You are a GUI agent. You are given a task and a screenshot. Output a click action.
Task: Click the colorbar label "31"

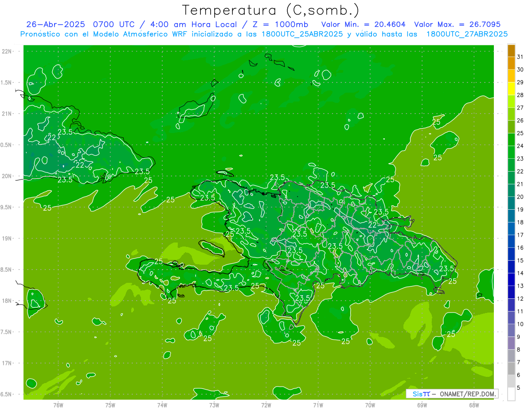(520, 57)
